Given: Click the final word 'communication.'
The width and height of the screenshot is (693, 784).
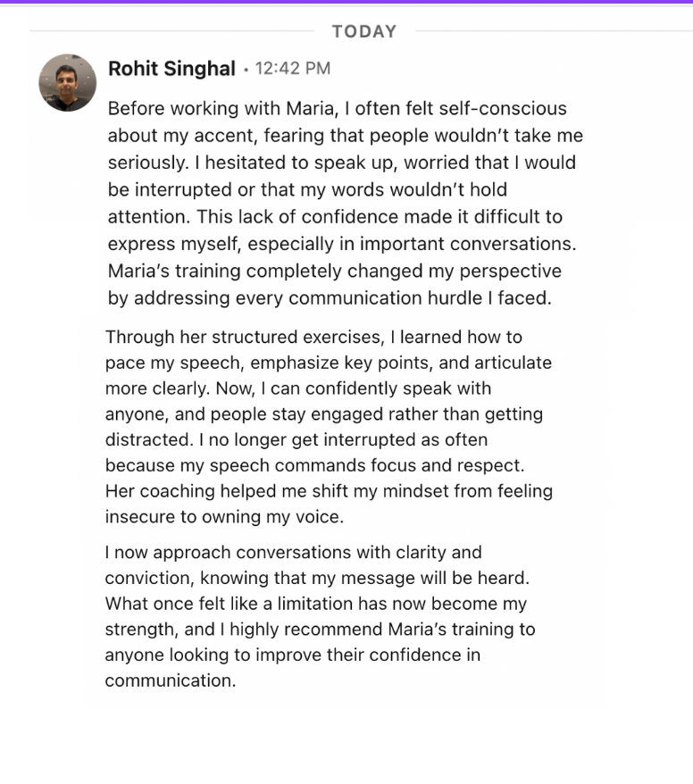Looking at the screenshot, I should 171,681.
